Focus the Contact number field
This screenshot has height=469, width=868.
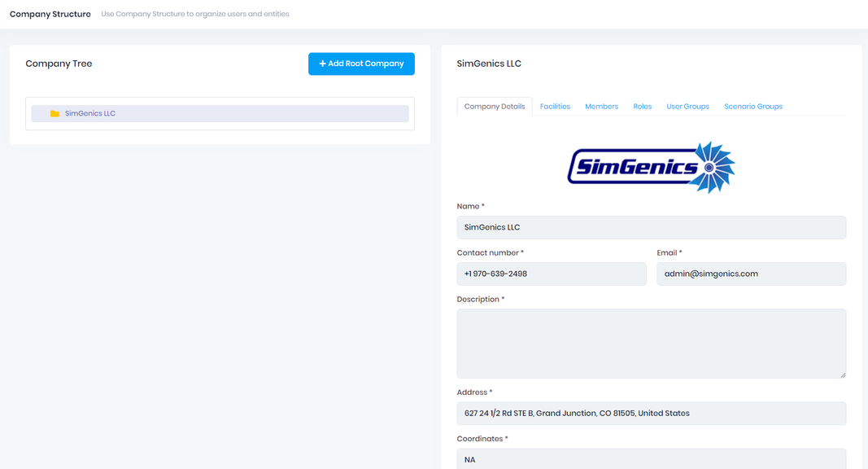[551, 274]
